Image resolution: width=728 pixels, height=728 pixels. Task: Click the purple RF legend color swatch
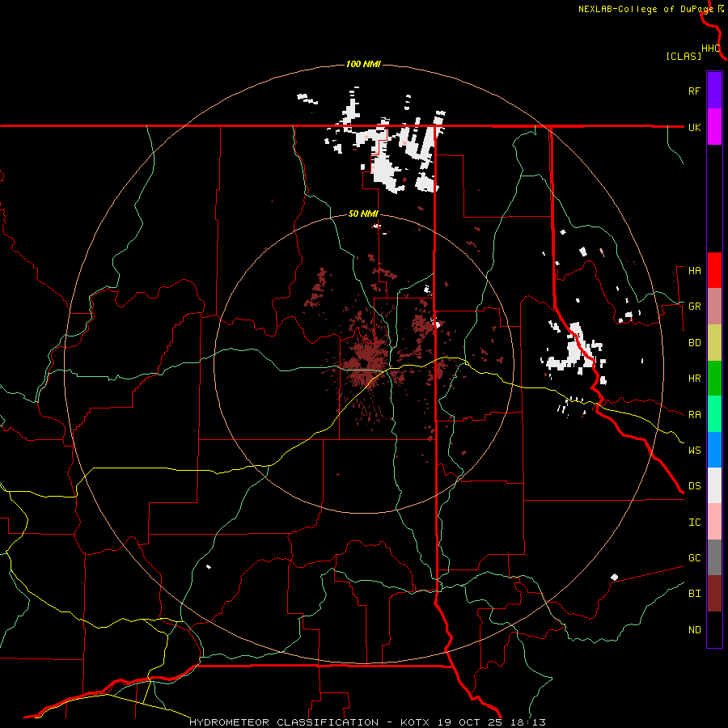(x=714, y=91)
